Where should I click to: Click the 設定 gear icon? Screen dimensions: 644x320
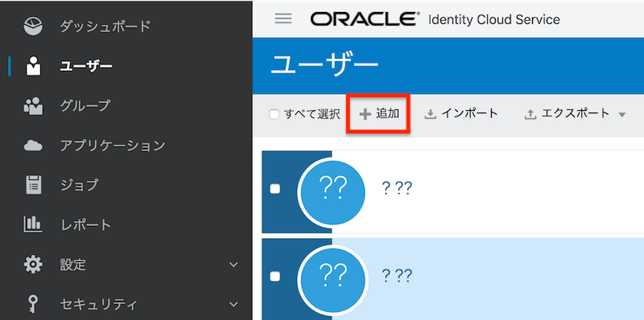click(33, 265)
